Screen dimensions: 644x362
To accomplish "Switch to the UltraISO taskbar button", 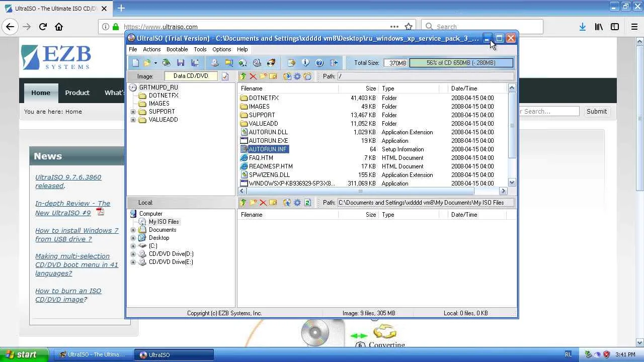I will (175, 355).
